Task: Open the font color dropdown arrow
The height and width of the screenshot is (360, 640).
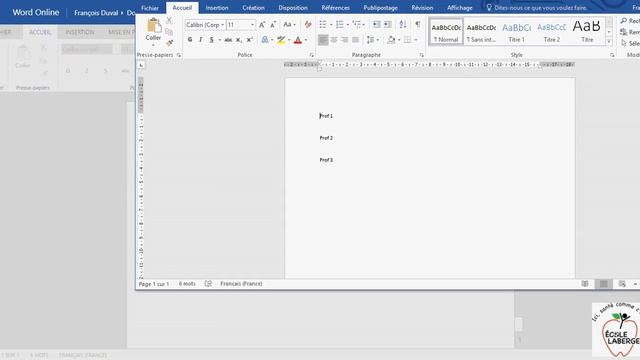Action: pyautogui.click(x=306, y=40)
